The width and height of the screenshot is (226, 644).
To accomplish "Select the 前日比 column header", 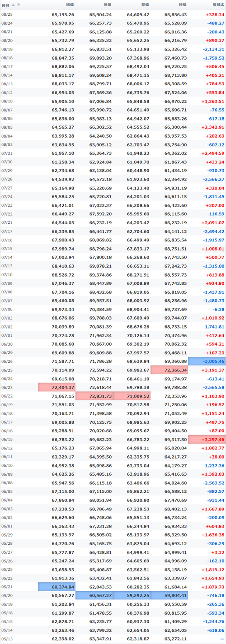I will tap(218, 5).
